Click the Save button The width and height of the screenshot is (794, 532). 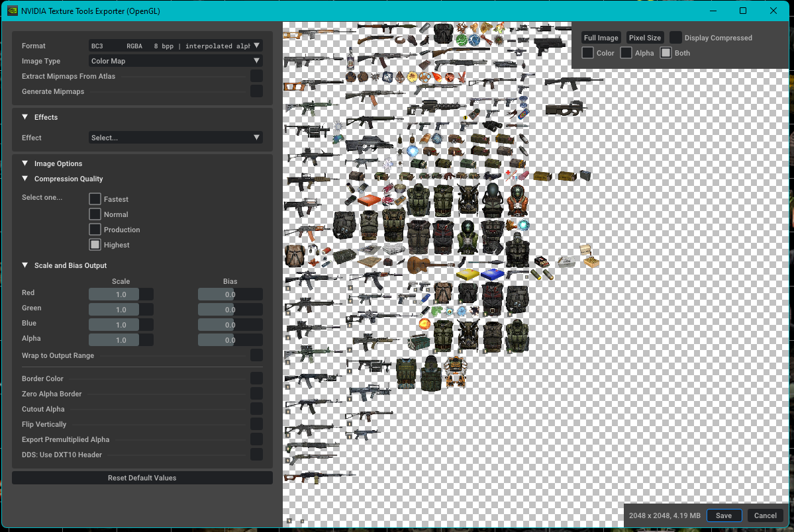point(723,515)
